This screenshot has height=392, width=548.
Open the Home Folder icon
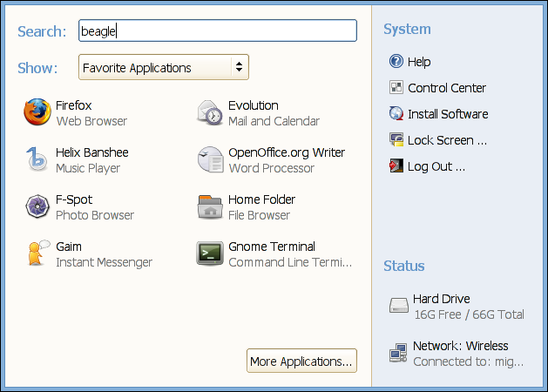(x=210, y=206)
